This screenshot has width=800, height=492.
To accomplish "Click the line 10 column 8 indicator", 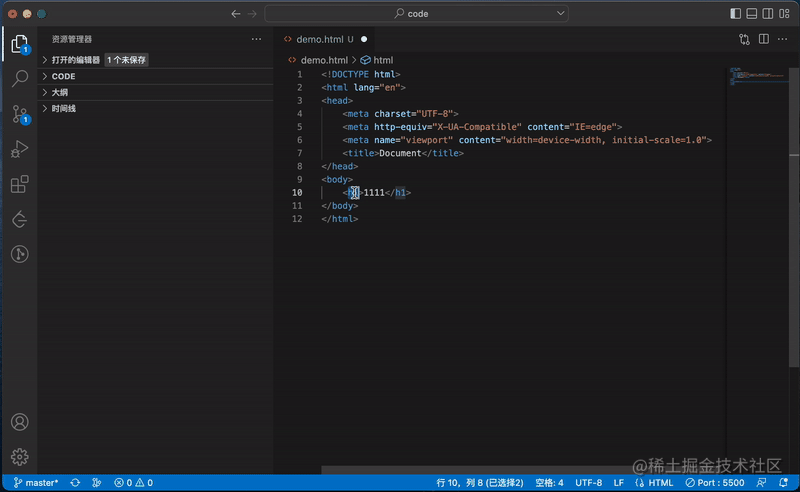I will click(480, 483).
